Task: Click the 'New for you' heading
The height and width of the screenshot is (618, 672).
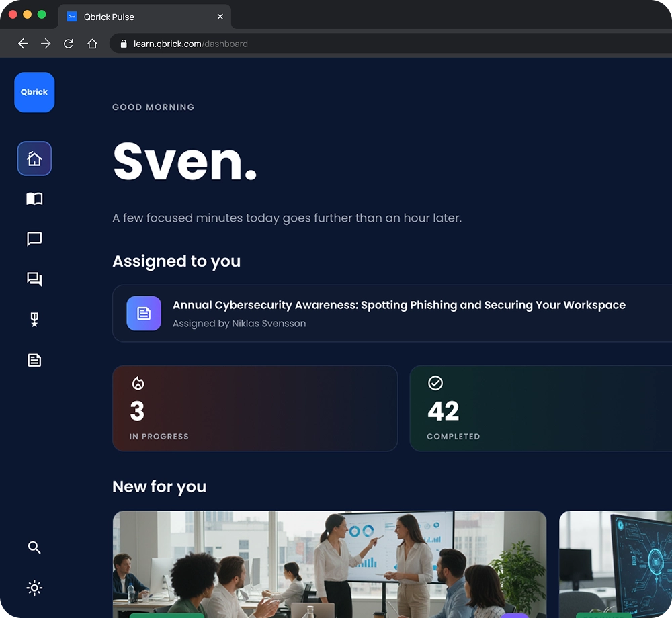Action: point(159,487)
